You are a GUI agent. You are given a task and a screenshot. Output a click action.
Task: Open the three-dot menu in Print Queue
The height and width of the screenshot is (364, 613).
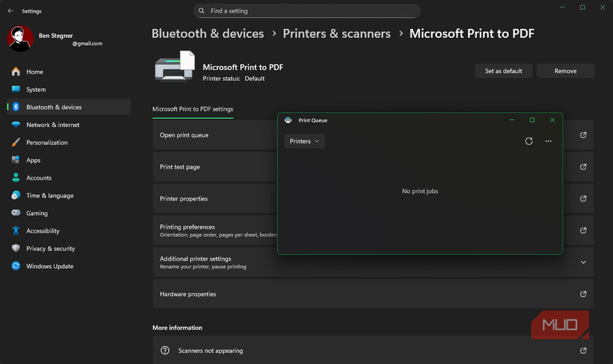[548, 141]
